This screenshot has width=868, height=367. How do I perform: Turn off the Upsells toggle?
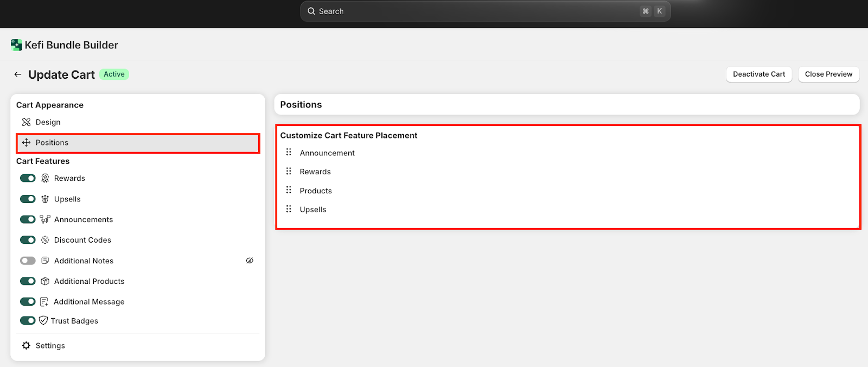28,199
